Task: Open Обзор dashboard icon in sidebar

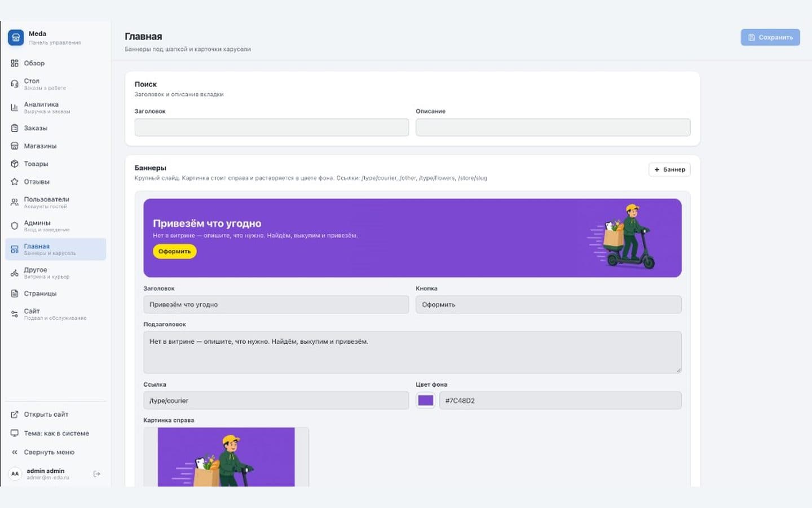Action: point(15,63)
